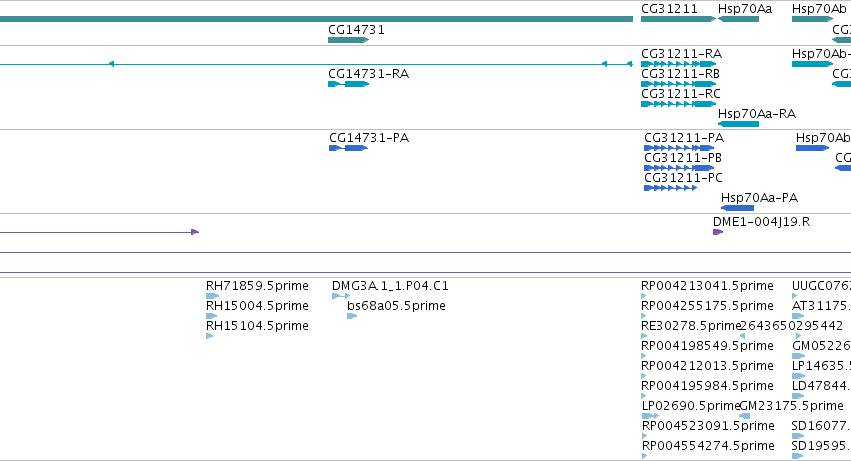Select the CG14731 gene bar
The image size is (851, 461).
tap(348, 40)
